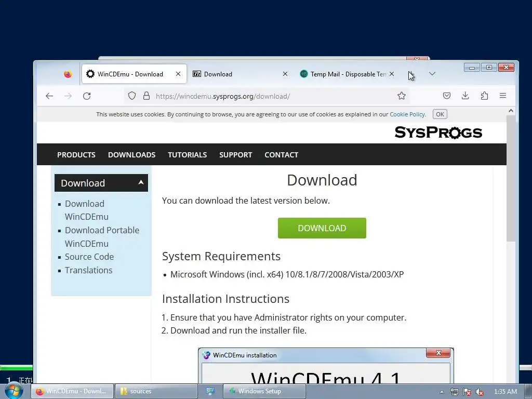The image size is (532, 399).
Task: Open the Translations sidebar link
Action: click(88, 270)
